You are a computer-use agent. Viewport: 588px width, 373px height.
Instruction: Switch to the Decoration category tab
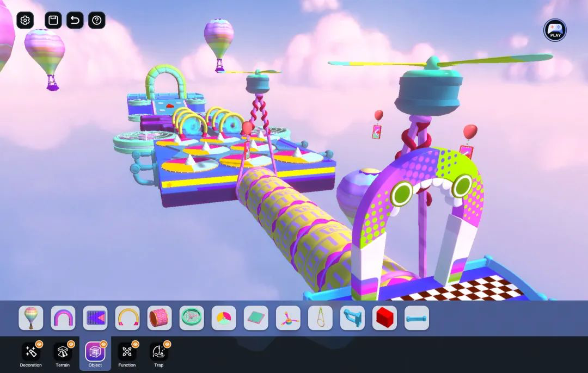(30, 355)
